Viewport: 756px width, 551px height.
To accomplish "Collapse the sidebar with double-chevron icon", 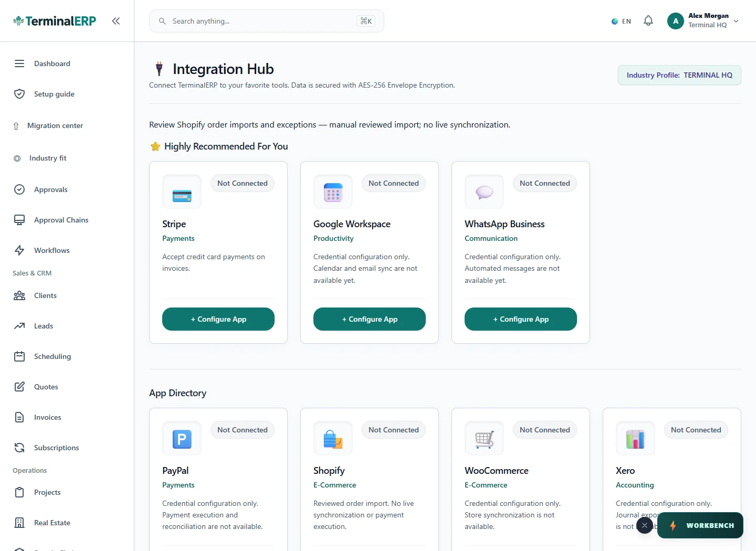I will (x=116, y=21).
